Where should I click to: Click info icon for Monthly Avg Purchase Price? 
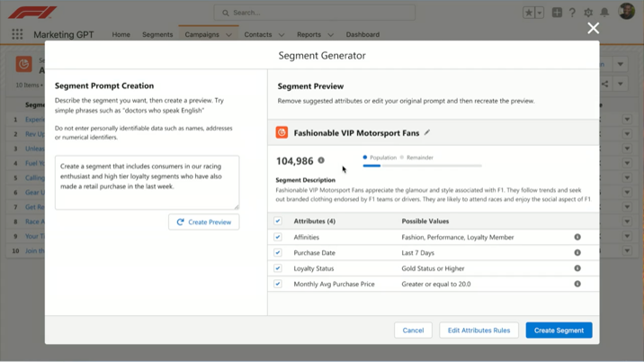click(x=577, y=284)
